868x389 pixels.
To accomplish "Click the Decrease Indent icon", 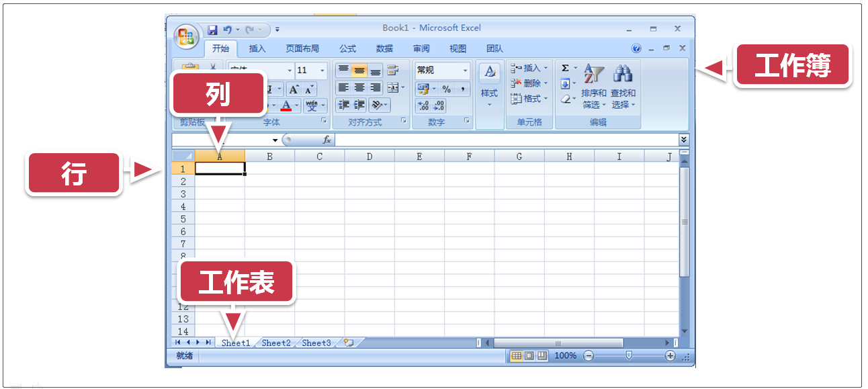I will coord(344,105).
